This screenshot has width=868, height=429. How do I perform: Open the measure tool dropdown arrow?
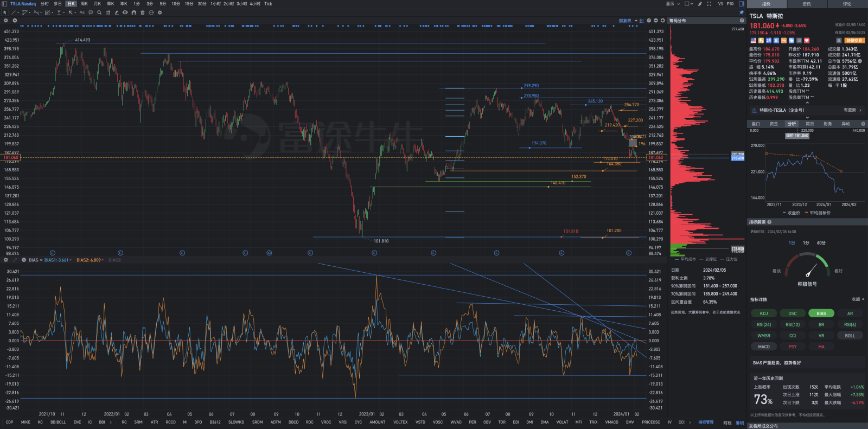tap(65, 12)
